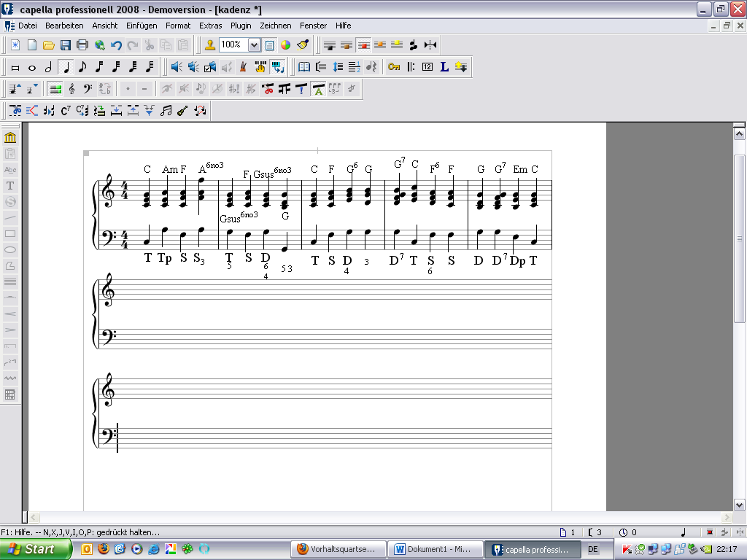
Task: Toggle the whole note value button
Action: (32, 67)
